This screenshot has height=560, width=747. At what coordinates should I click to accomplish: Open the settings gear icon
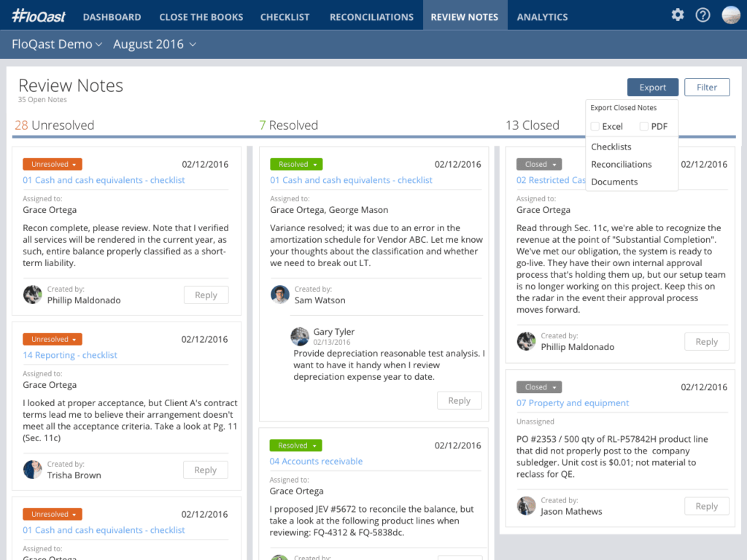pyautogui.click(x=678, y=15)
